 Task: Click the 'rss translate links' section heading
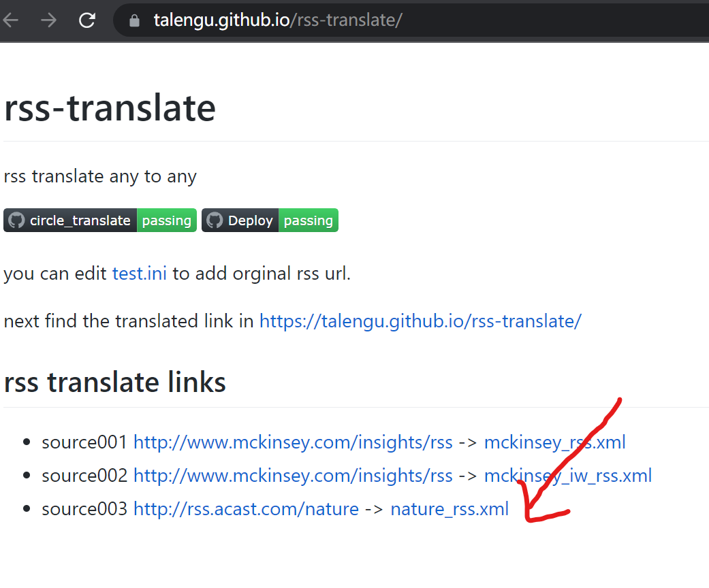tap(115, 382)
